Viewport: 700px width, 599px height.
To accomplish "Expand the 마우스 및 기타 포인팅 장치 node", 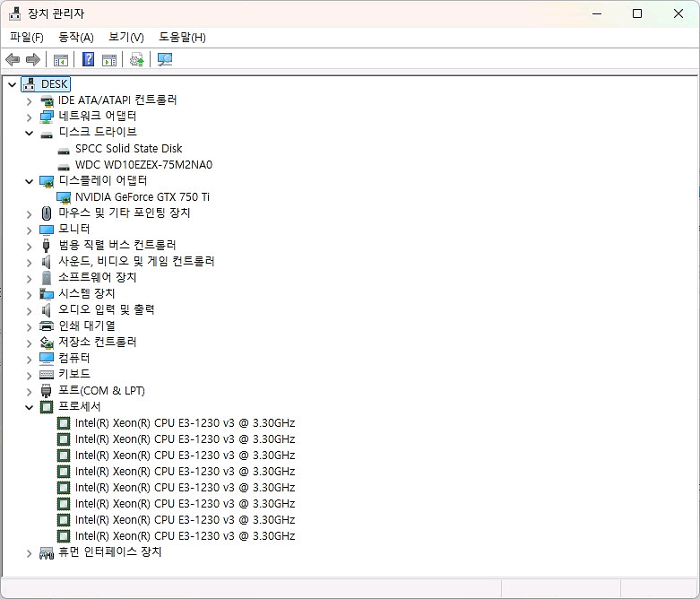I will pyautogui.click(x=29, y=214).
